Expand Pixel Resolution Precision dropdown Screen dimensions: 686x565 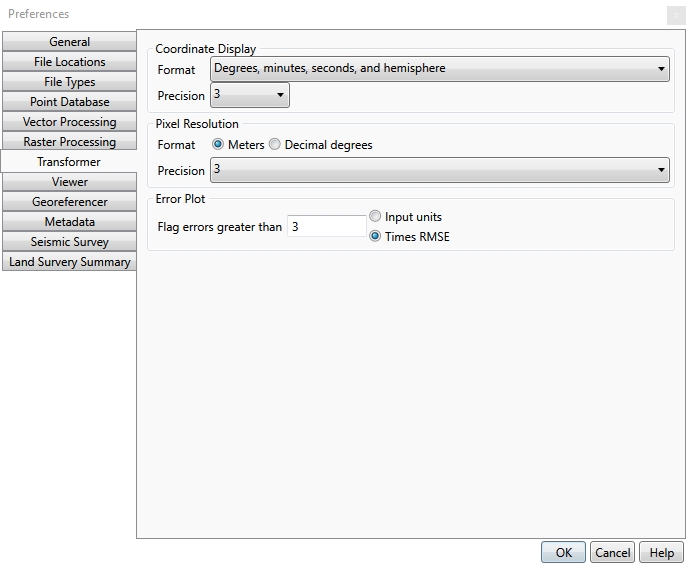(x=439, y=170)
